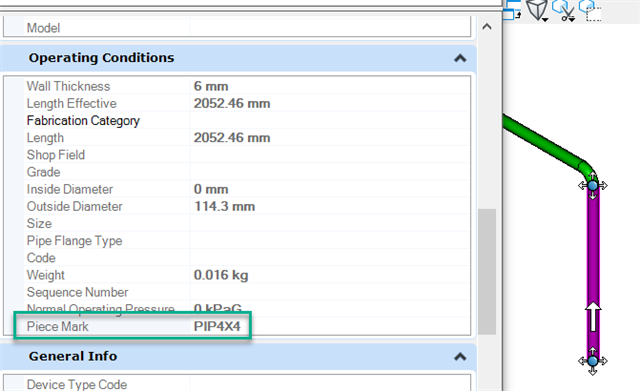
Task: Open the view rotation cube tool
Action: point(536,9)
